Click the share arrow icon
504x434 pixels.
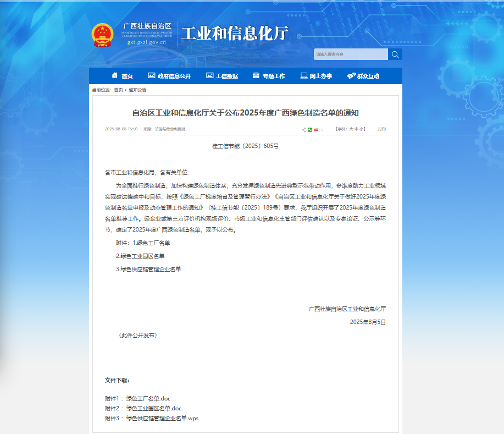(x=304, y=130)
